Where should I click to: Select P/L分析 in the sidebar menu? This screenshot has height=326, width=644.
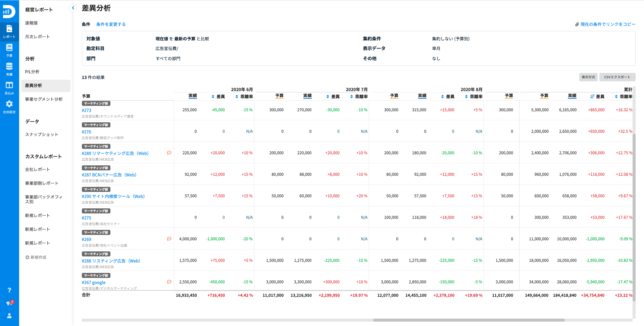pyautogui.click(x=32, y=72)
